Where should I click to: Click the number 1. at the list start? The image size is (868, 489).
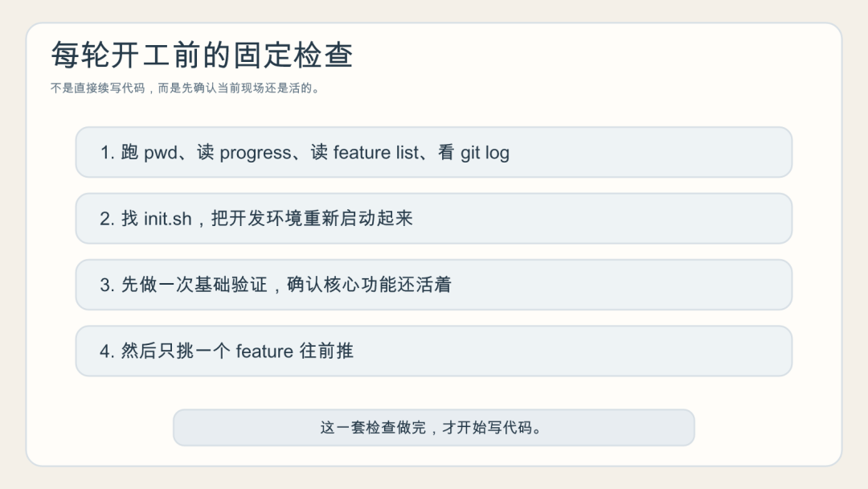pos(108,152)
